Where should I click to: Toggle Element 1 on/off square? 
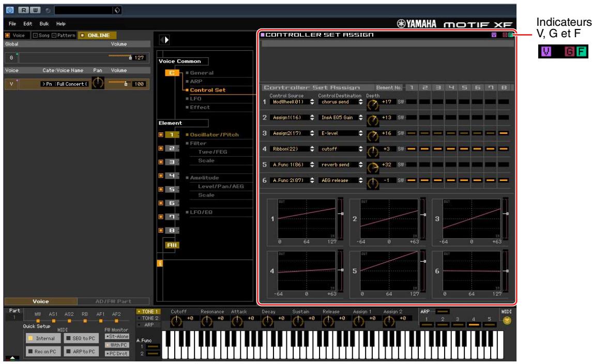(161, 135)
